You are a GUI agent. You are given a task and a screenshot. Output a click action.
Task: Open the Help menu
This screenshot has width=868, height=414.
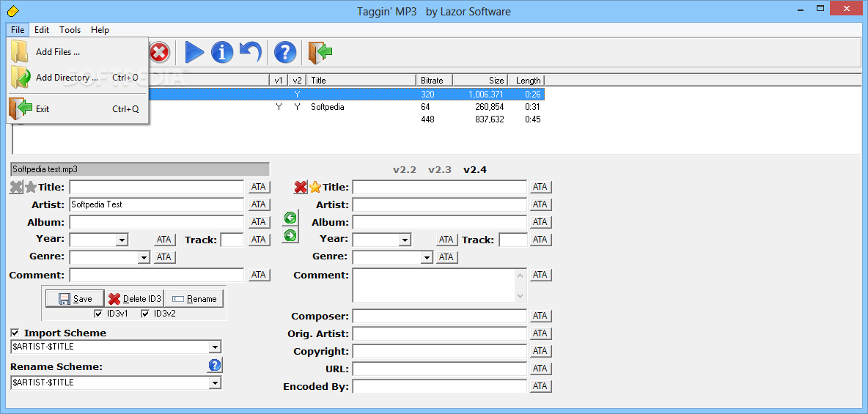click(100, 30)
